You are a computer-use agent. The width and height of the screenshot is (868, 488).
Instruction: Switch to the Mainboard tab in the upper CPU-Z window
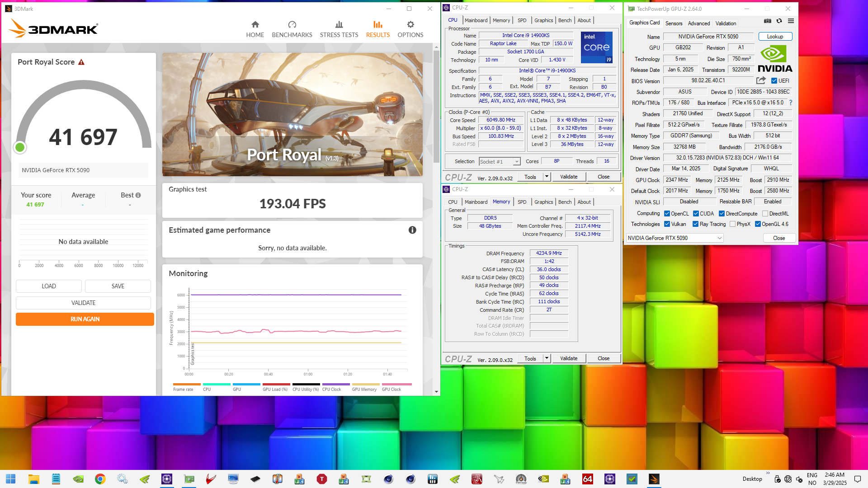tap(476, 20)
